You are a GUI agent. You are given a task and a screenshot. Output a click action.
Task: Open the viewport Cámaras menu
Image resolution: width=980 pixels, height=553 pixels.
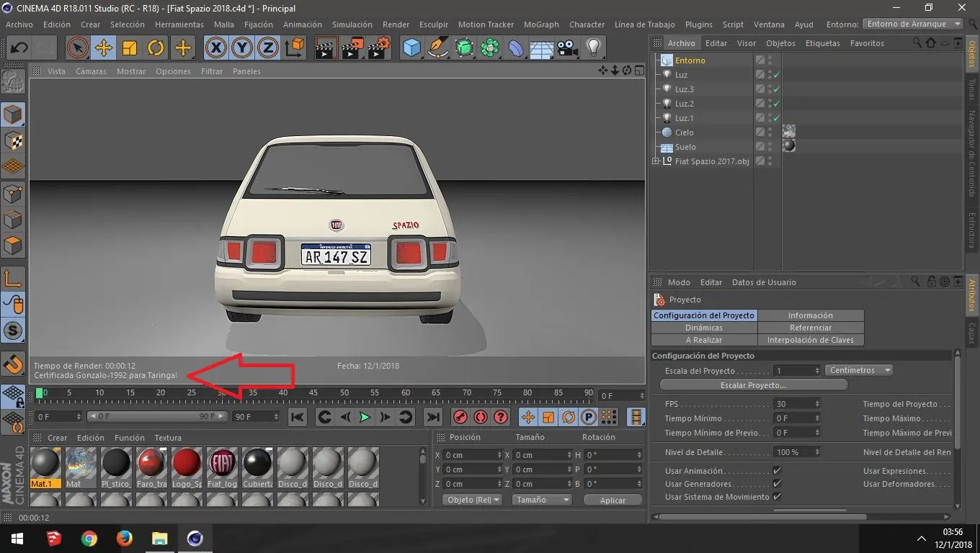(91, 71)
